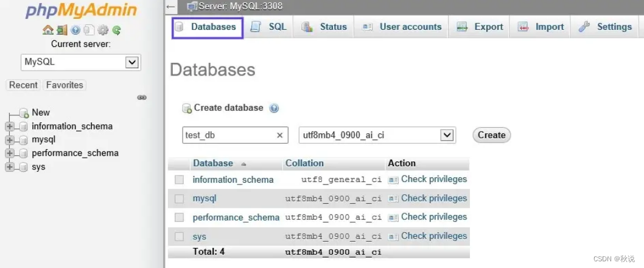Open the Current server MySQL dropdown

80,63
